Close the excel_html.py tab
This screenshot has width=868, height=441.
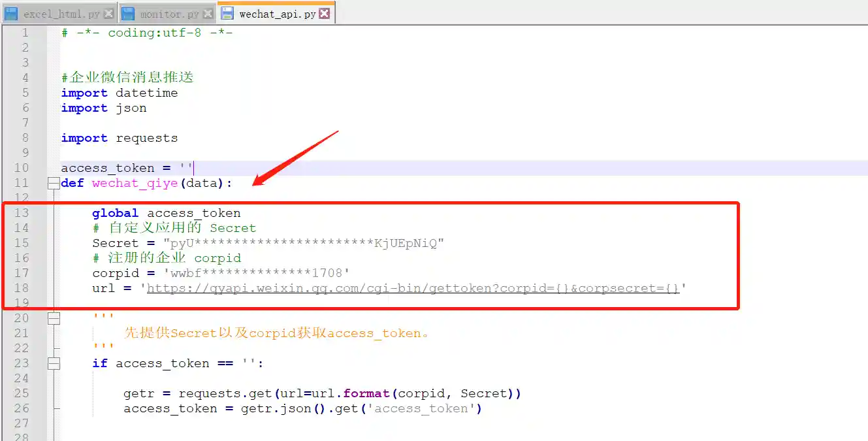pyautogui.click(x=108, y=14)
